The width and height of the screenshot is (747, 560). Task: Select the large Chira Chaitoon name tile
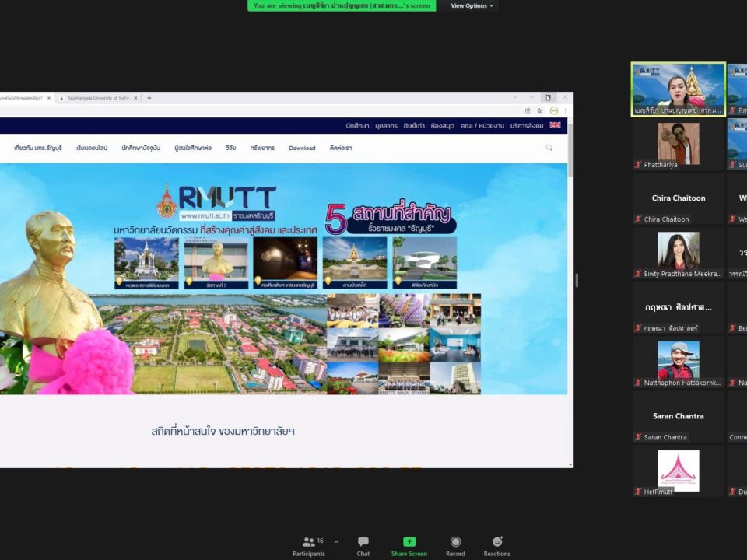pyautogui.click(x=679, y=198)
